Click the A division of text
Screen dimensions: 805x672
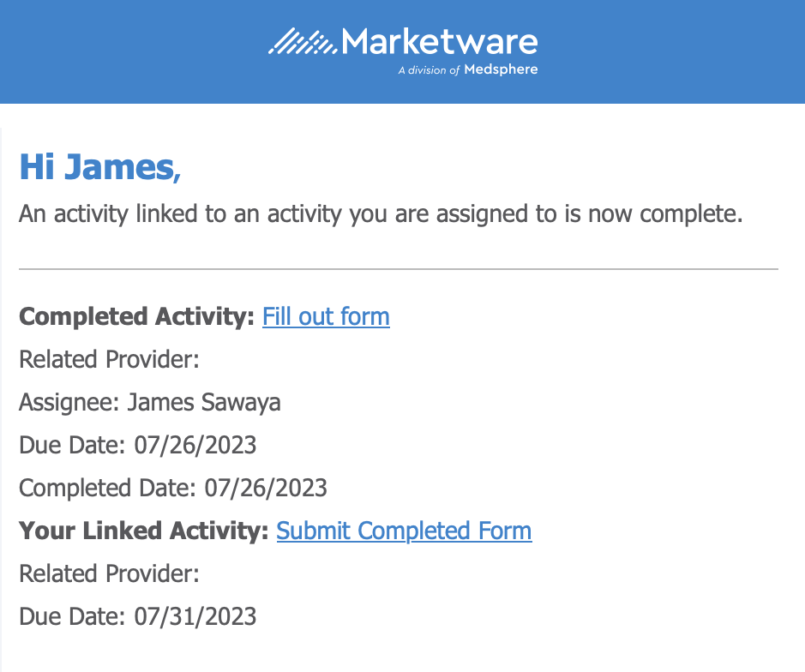click(x=429, y=70)
